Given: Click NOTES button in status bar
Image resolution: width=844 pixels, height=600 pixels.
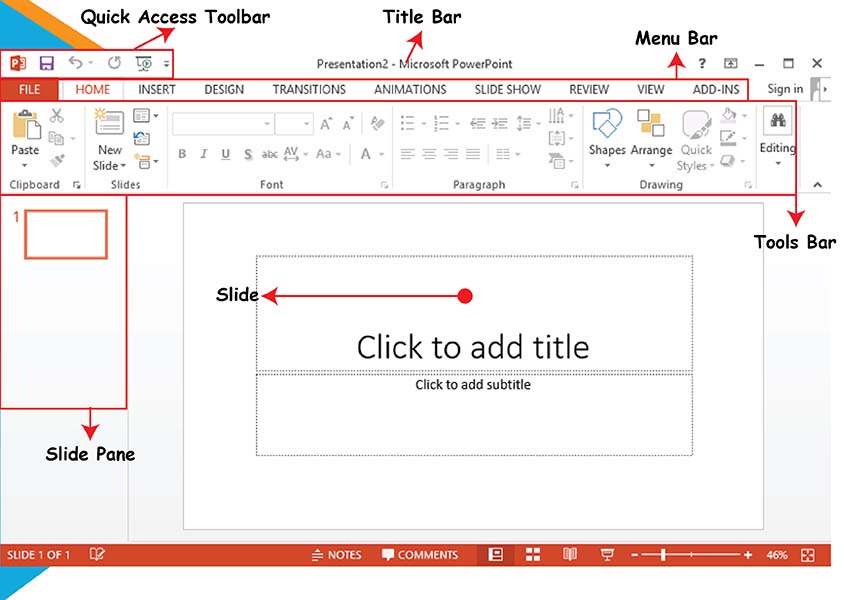Looking at the screenshot, I should pyautogui.click(x=336, y=555).
